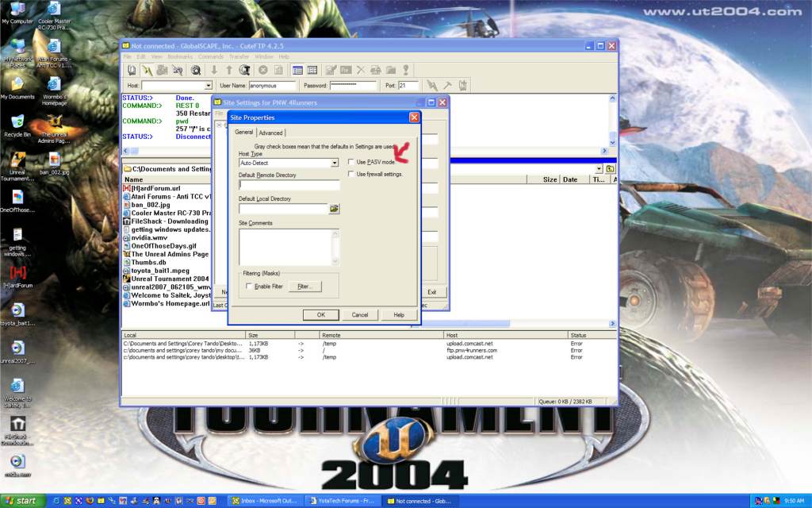This screenshot has height=508, width=812.
Task: Click the folder-up icon in the local pane
Action: click(611, 169)
